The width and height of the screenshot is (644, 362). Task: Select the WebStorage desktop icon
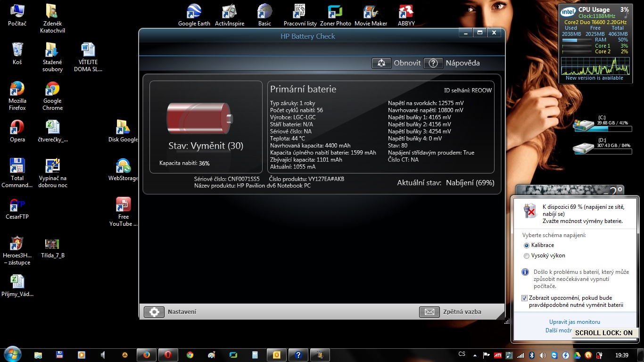pyautogui.click(x=123, y=170)
